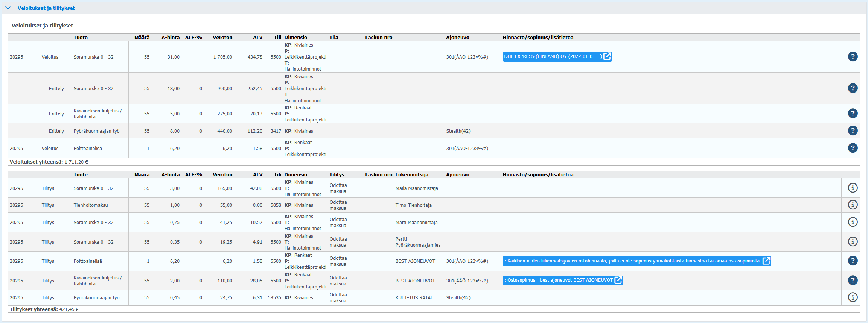Click the Tuote column header in Veloitukset table
Viewport: 868px width, 323px height.
(81, 37)
